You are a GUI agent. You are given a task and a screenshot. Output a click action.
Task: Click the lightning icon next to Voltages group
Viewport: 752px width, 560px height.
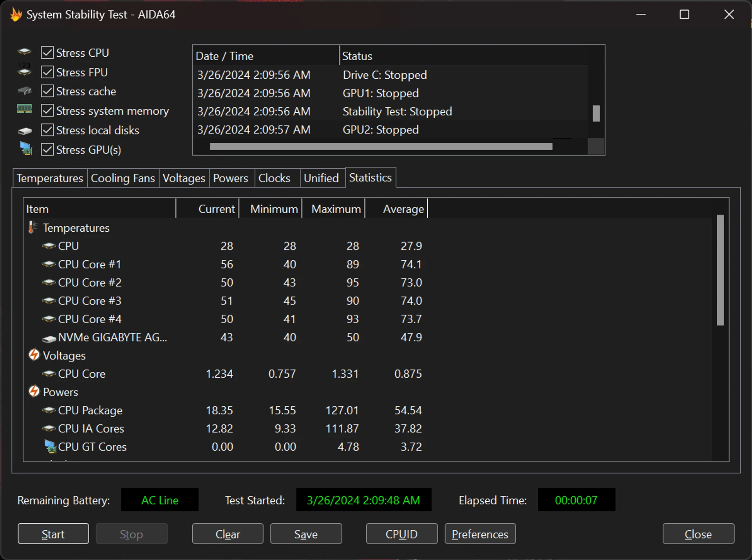pyautogui.click(x=34, y=355)
